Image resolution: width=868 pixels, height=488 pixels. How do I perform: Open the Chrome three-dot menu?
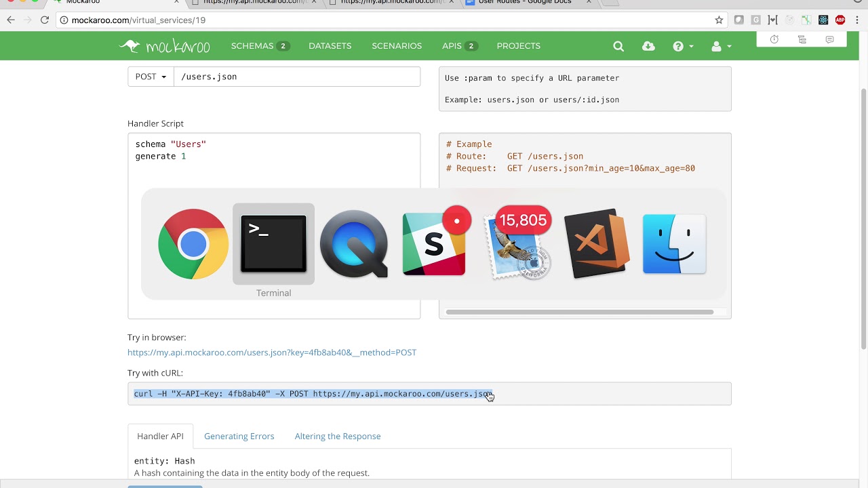click(857, 20)
